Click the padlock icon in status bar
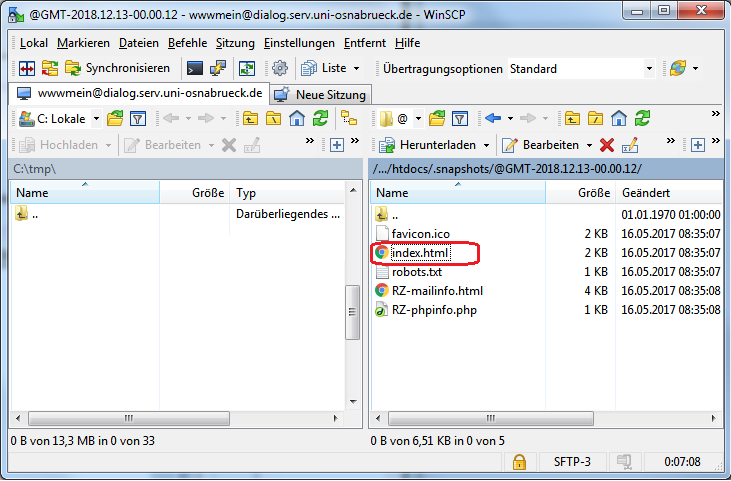The width and height of the screenshot is (731, 481). coord(519,461)
